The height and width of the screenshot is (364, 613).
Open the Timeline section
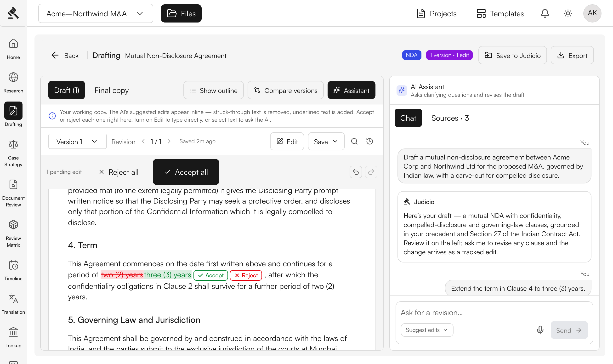13,271
